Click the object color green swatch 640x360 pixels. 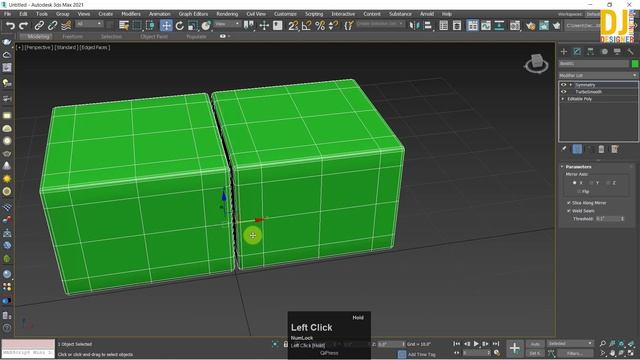coord(635,64)
